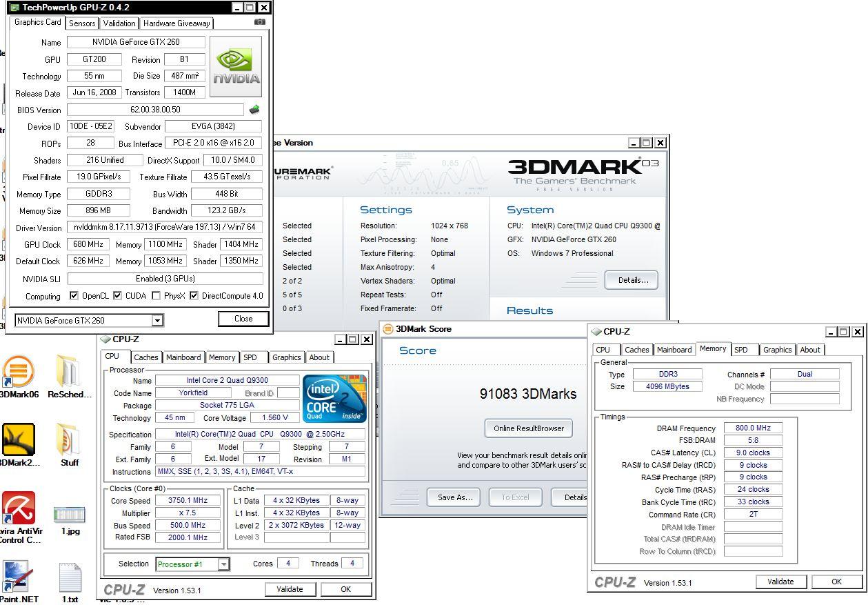Select the Paint.NET desktop shortcut
868x605 pixels.
(x=19, y=582)
